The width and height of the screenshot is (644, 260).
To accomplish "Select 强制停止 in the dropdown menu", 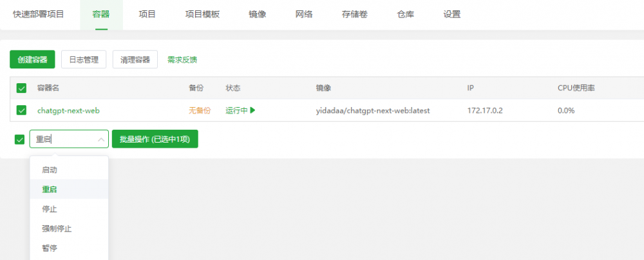I will pos(57,228).
